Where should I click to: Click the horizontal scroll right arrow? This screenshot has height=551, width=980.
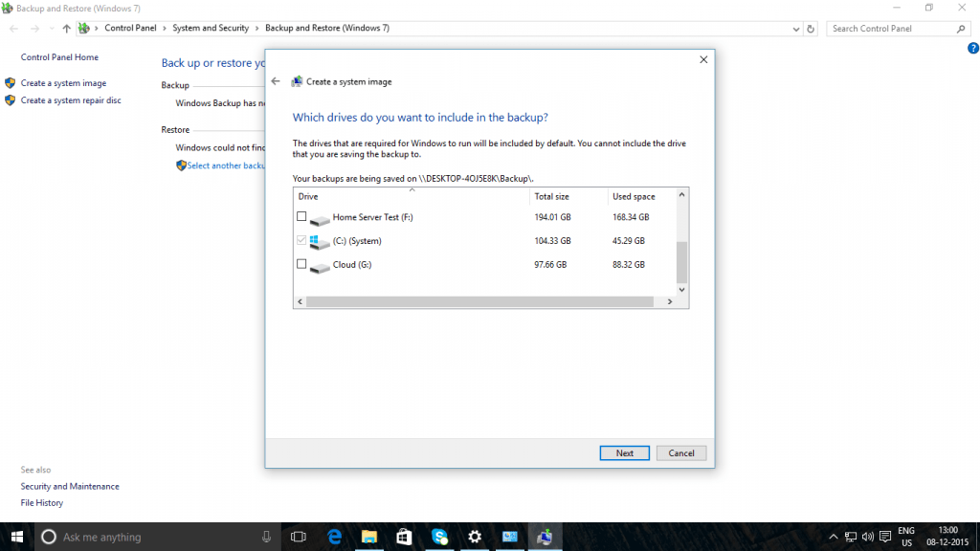[x=669, y=301]
